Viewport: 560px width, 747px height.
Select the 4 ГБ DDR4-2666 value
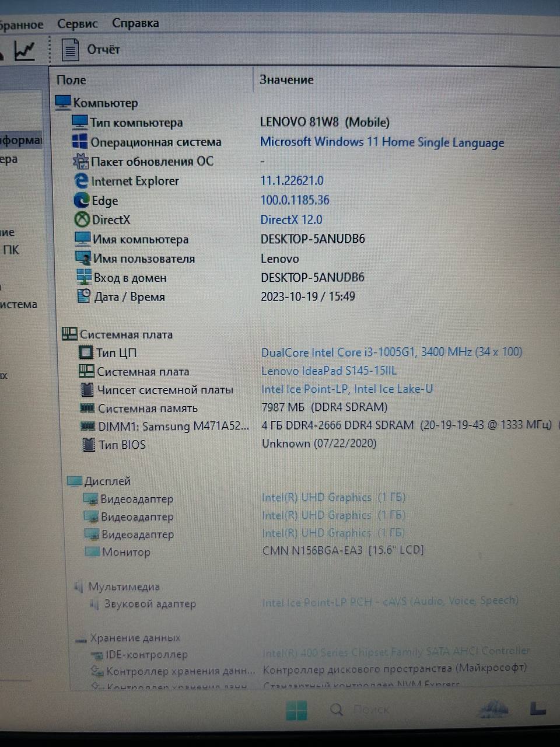407,425
